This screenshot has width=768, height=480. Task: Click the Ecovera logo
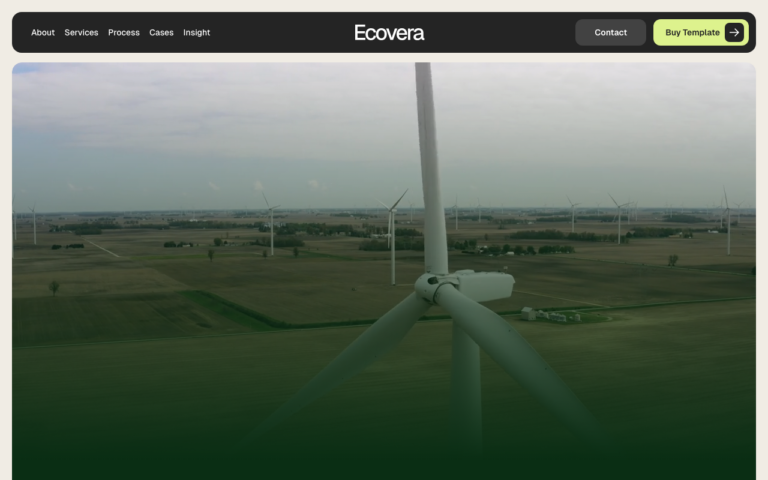tap(389, 33)
